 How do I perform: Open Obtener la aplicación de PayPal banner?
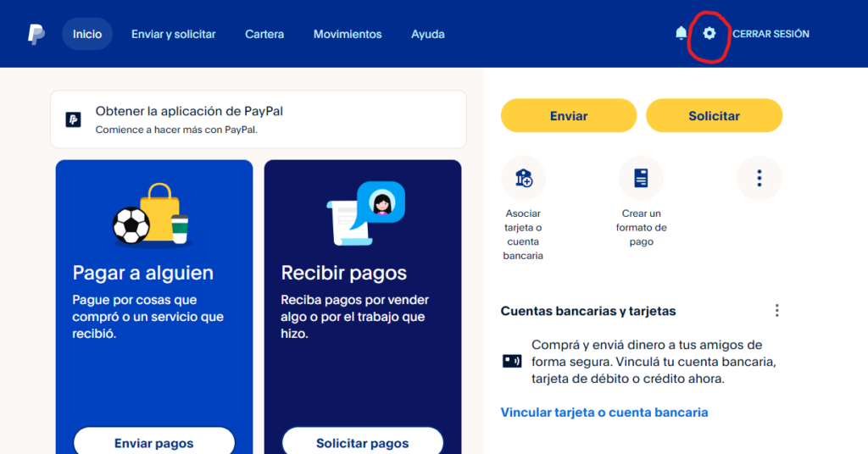click(259, 119)
